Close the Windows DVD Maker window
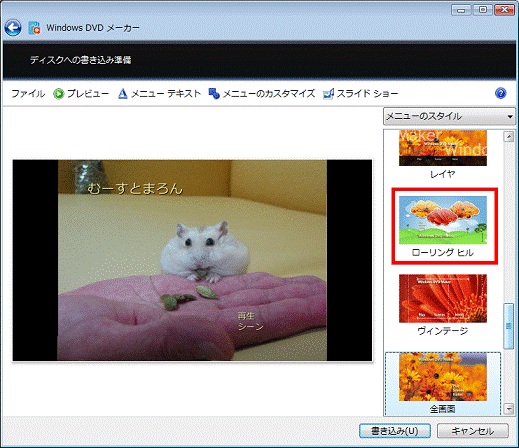519x448 pixels. (x=505, y=10)
